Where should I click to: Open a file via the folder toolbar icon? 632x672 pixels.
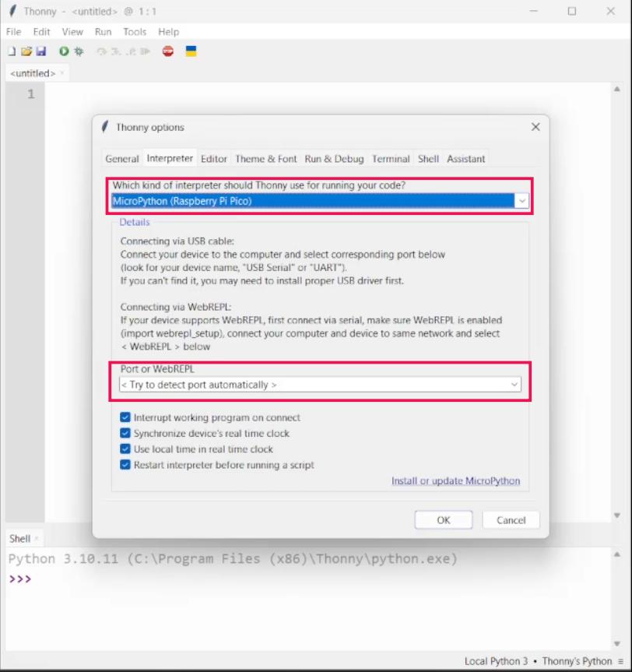click(28, 49)
